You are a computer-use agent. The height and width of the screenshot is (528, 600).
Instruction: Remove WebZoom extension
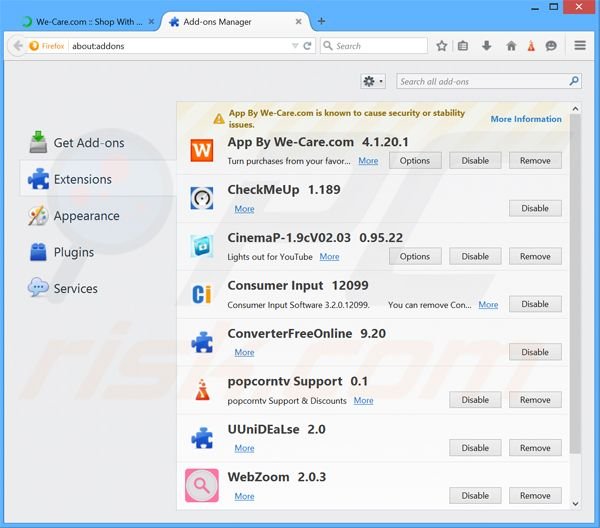pyautogui.click(x=535, y=495)
